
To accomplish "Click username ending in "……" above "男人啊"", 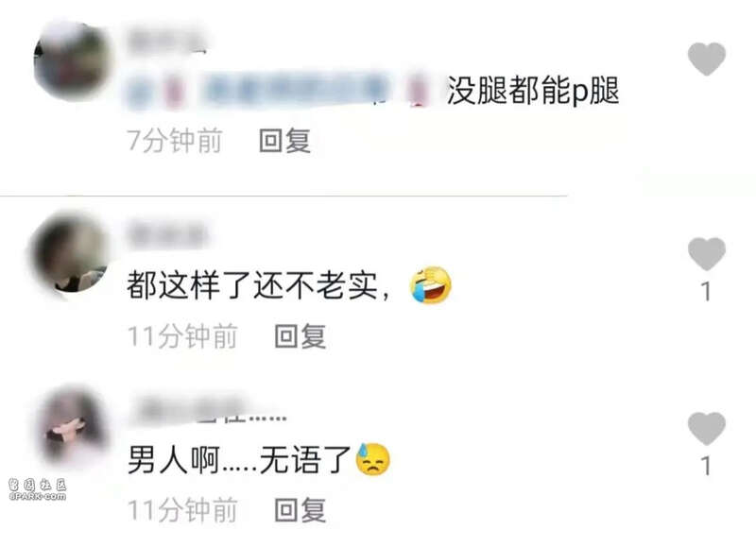I will pos(208,410).
